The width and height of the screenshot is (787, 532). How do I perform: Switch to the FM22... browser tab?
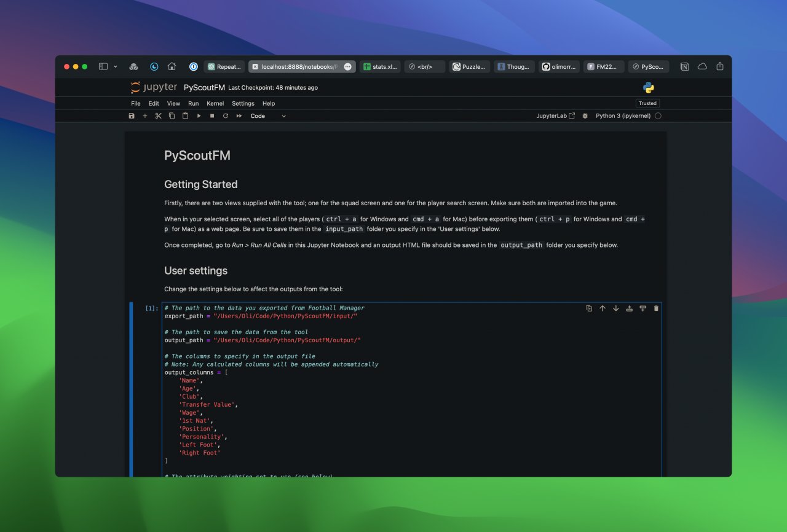[x=604, y=66]
